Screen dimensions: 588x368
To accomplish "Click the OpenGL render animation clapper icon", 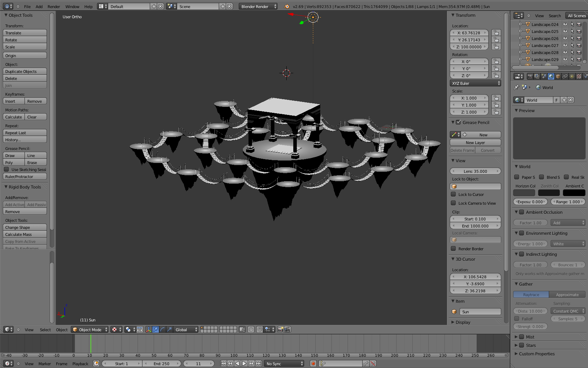I will 287,329.
